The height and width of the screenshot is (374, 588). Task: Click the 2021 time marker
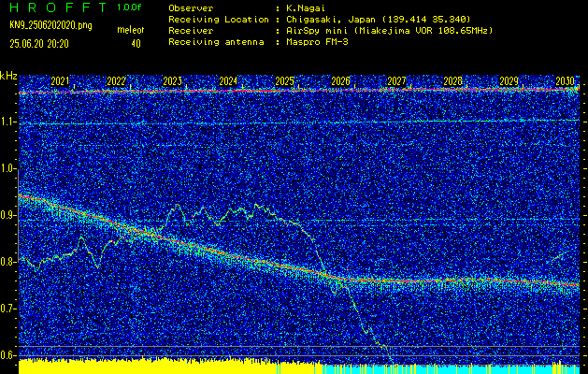pyautogui.click(x=60, y=81)
